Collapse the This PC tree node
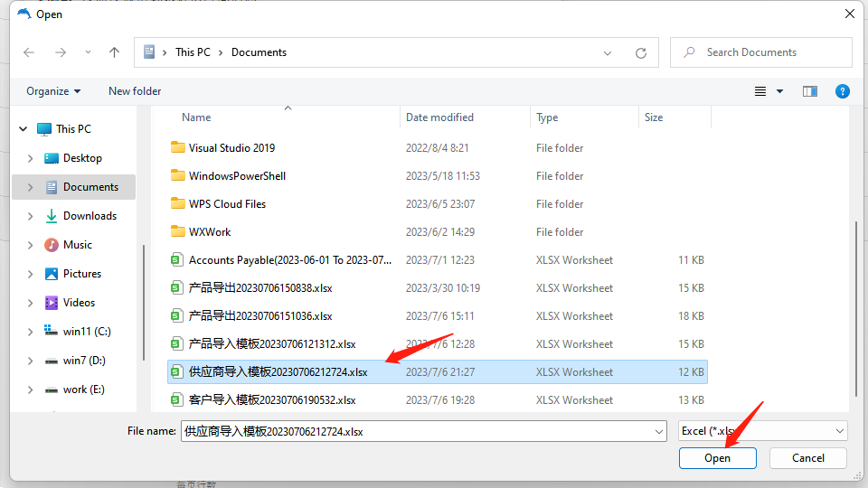Screen dimensions: 868x488 (x=24, y=129)
